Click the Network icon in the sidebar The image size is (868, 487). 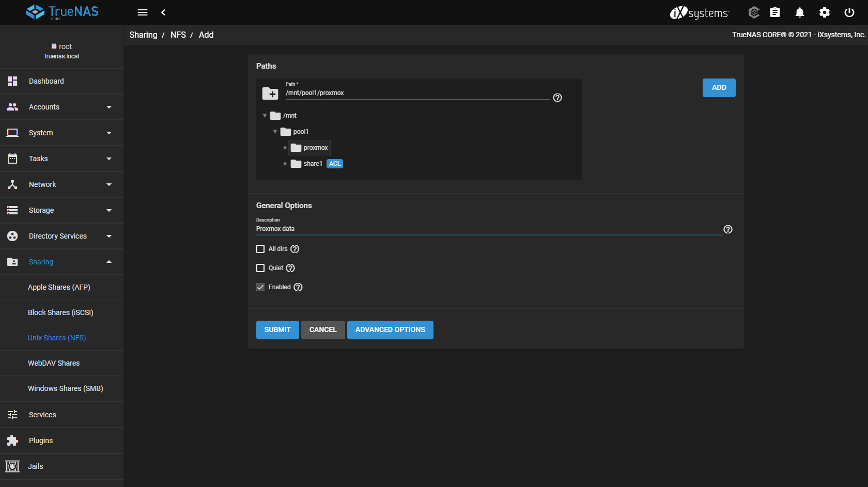click(12, 184)
